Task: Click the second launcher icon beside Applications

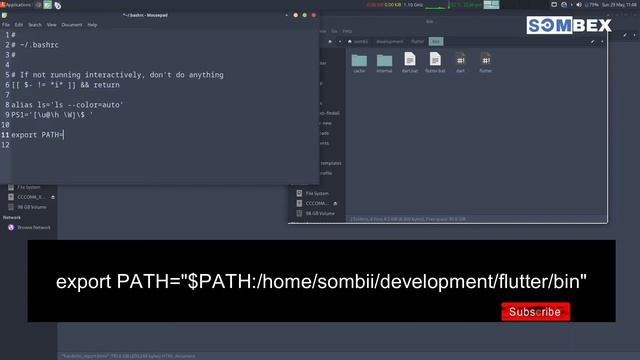Action: click(38, 5)
